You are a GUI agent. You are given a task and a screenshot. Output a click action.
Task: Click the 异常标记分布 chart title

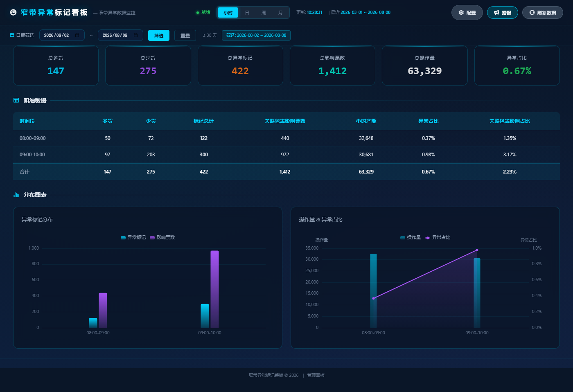click(37, 219)
